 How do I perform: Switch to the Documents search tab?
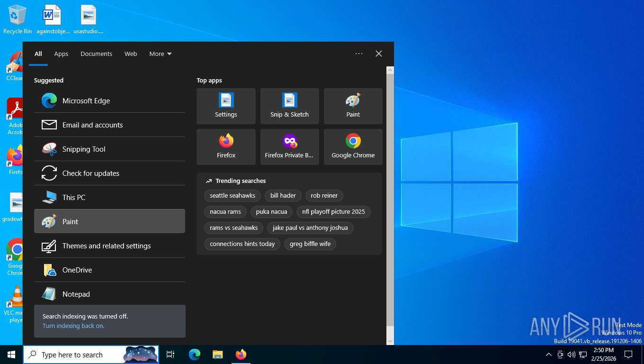(96, 54)
